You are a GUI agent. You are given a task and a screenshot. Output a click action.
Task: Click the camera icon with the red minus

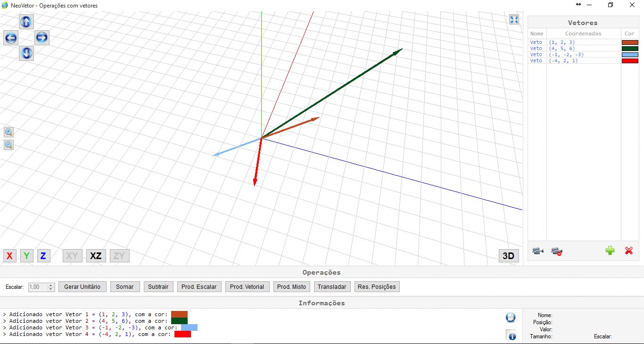pyautogui.click(x=557, y=251)
